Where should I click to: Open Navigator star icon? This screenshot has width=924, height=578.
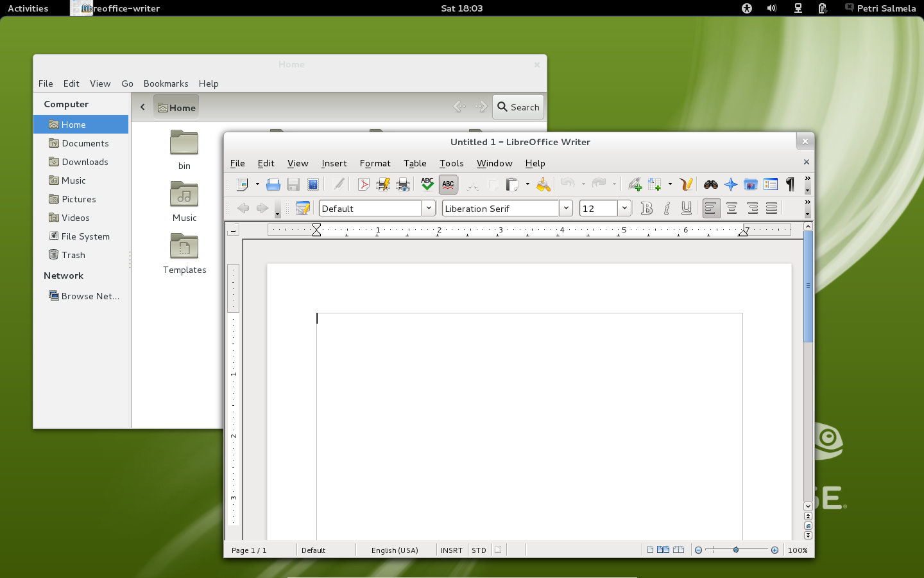(x=730, y=185)
